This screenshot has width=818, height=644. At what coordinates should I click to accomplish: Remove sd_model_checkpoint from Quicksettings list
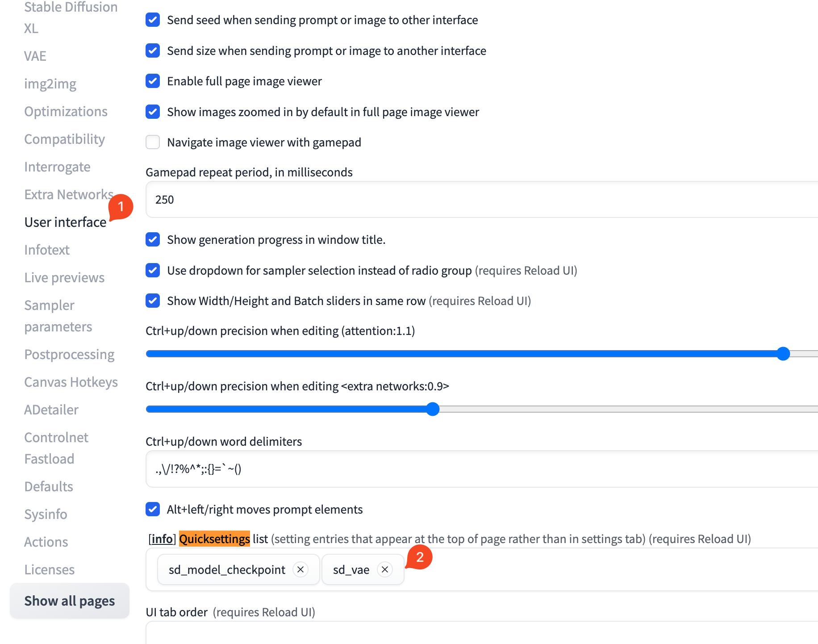(x=300, y=569)
